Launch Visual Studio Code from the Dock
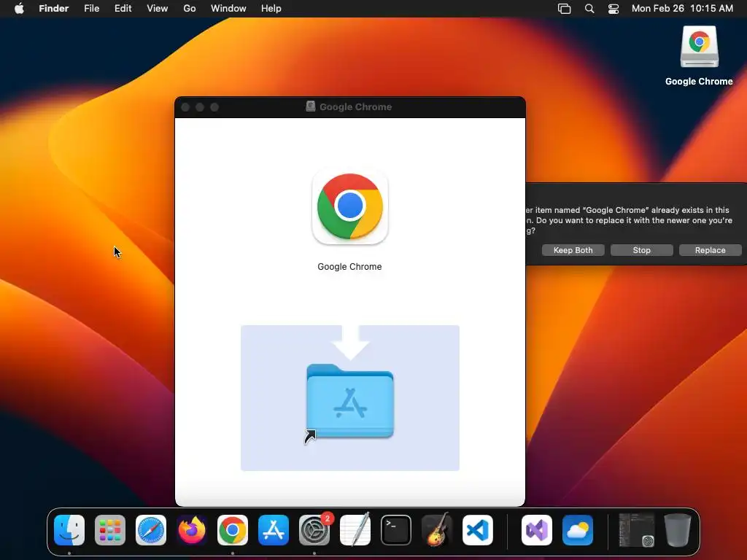Viewport: 747px width, 560px height. (477, 530)
